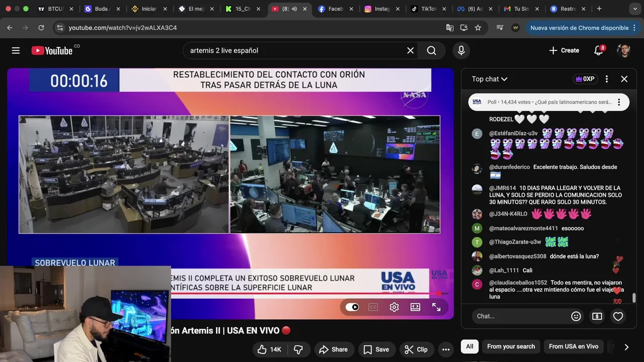The width and height of the screenshot is (644, 362).
Task: Click Nueva versión de Chrome disponible
Action: 579,28
